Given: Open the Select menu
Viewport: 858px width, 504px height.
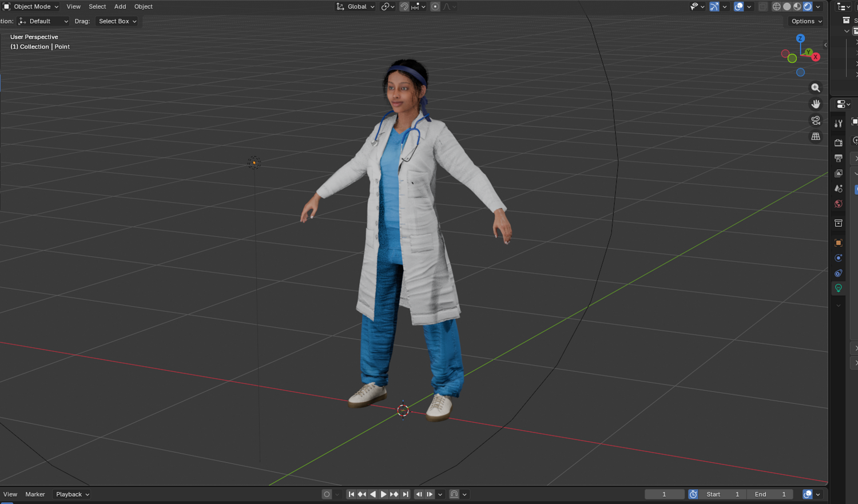Looking at the screenshot, I should [x=97, y=6].
